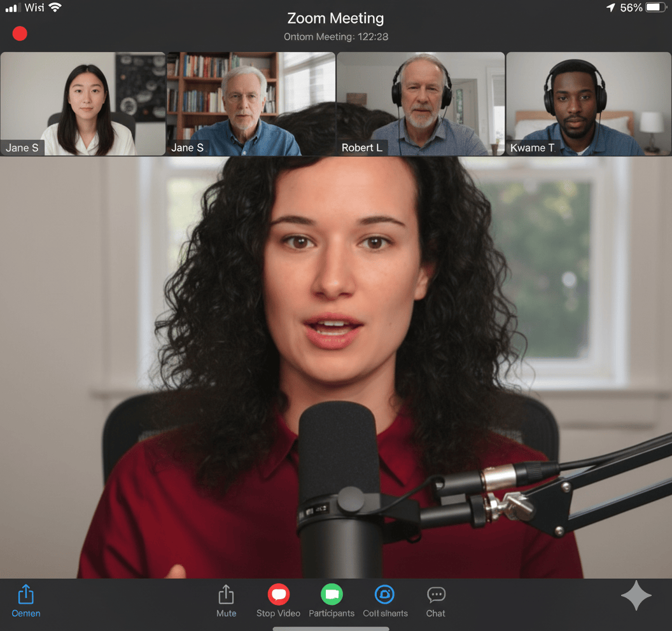Image resolution: width=672 pixels, height=631 pixels.
Task: Tap the battery icon in status bar
Action: click(655, 8)
